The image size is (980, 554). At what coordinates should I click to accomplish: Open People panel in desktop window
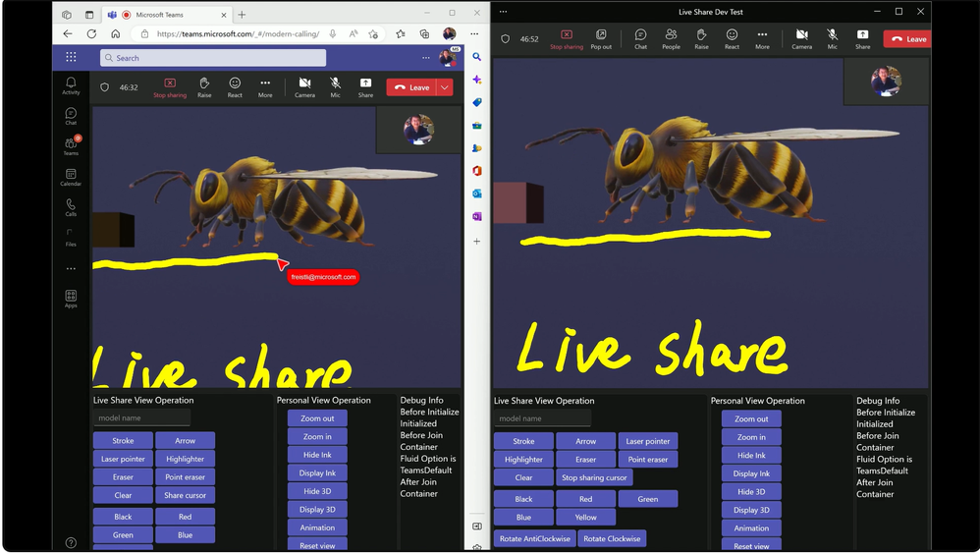[672, 39]
